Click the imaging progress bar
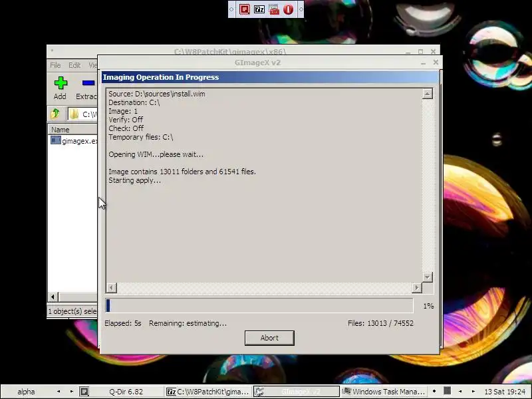Image resolution: width=532 pixels, height=399 pixels. (x=259, y=305)
